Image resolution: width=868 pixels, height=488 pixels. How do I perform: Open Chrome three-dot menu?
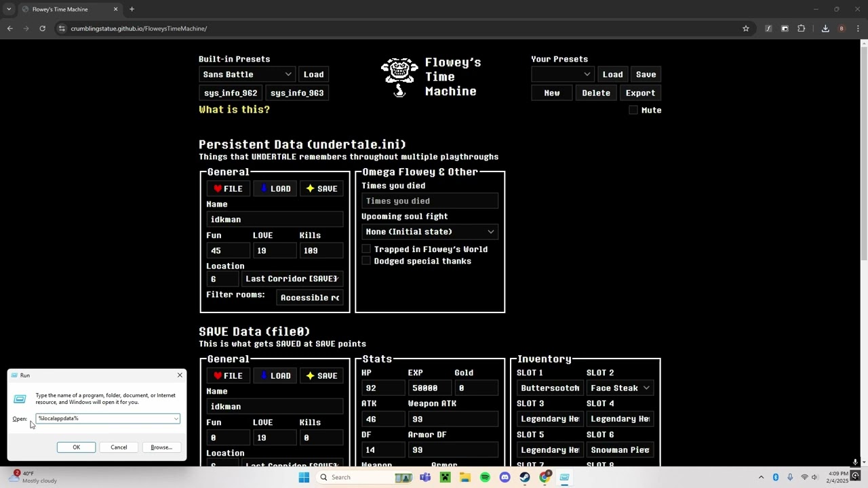[858, 28]
